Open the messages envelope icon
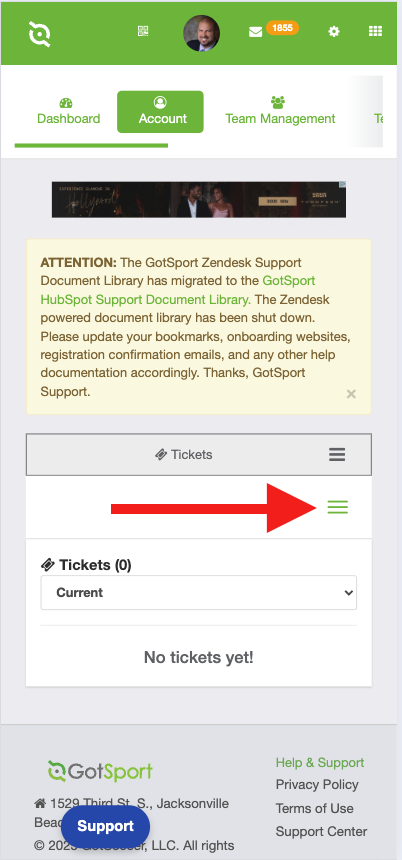Image resolution: width=402 pixels, height=860 pixels. click(256, 32)
